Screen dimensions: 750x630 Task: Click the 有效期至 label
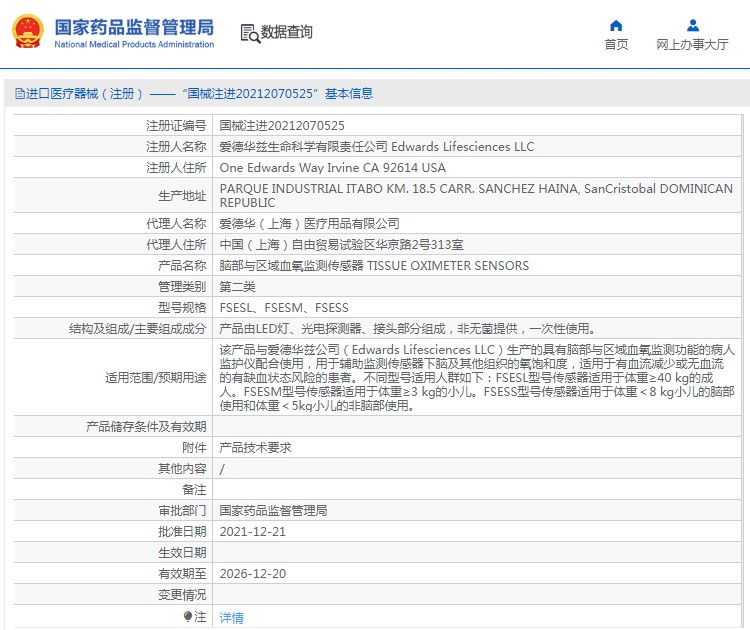(x=182, y=574)
